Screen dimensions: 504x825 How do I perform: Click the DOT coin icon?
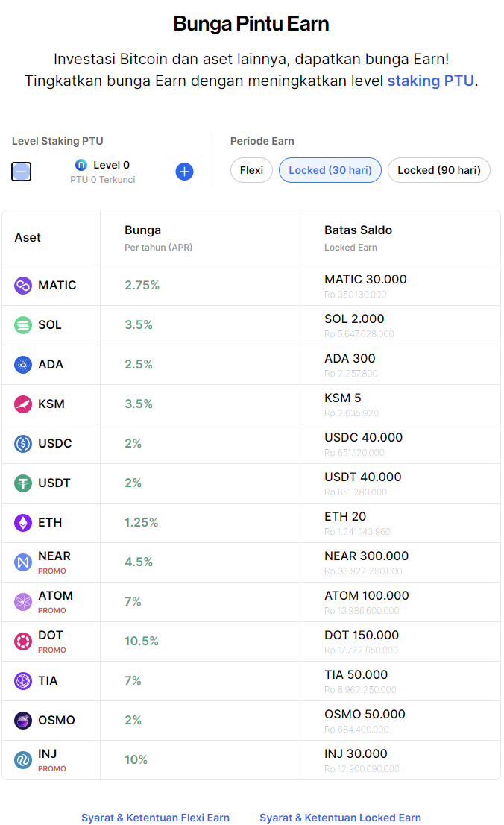pyautogui.click(x=22, y=642)
